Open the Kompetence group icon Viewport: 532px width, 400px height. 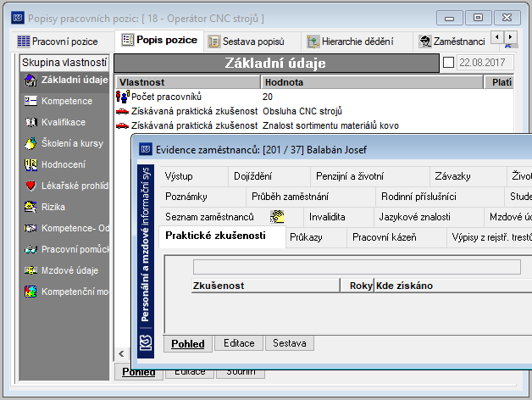[30, 101]
